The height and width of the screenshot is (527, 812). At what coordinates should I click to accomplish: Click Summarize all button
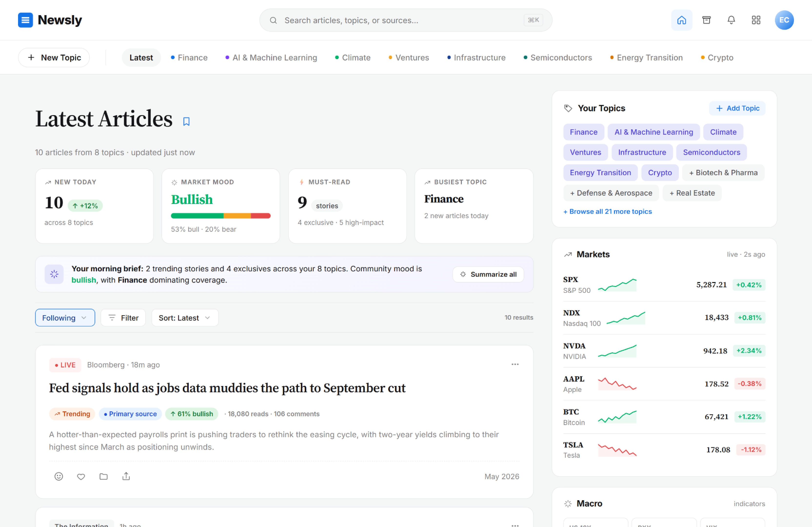pyautogui.click(x=488, y=274)
